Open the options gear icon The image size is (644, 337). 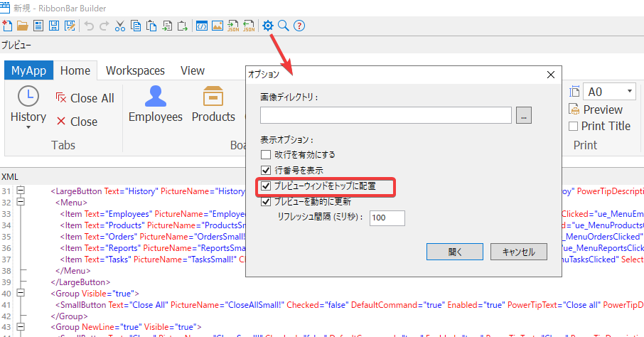268,26
